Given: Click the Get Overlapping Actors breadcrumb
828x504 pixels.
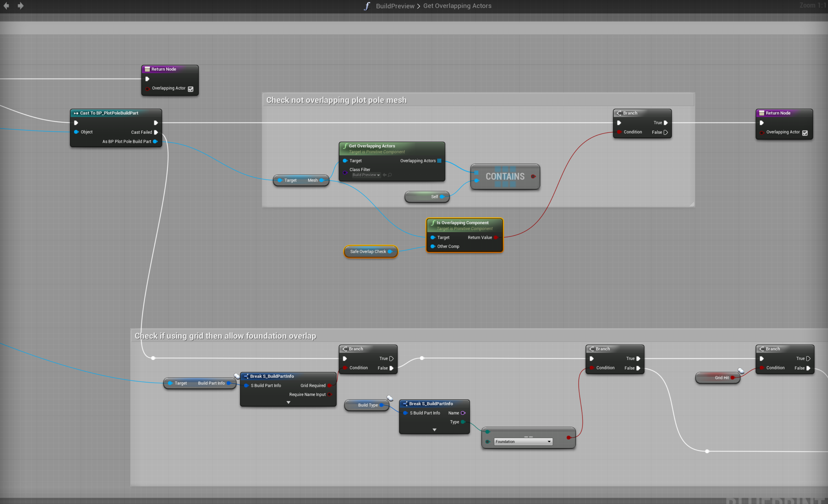Looking at the screenshot, I should (x=457, y=6).
